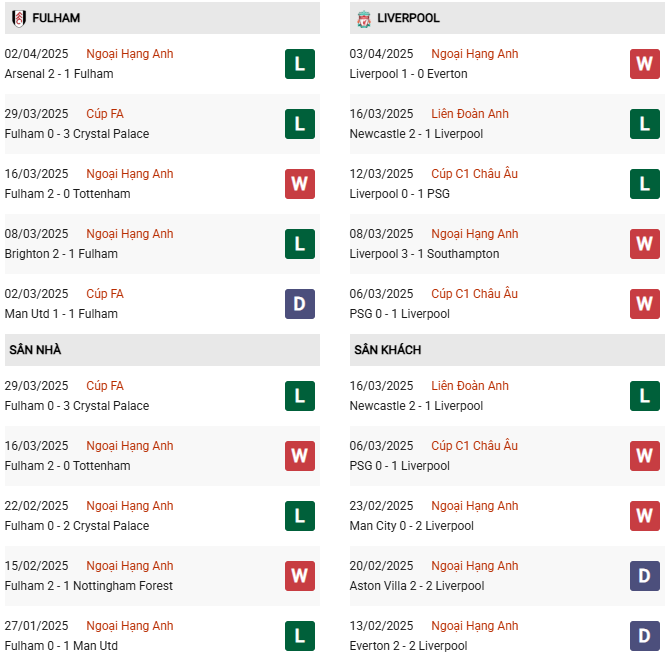Screen dimensions: 666x658
Task: Click the D badge for Man Utd 1 - 1 Fulham
Action: 300,304
